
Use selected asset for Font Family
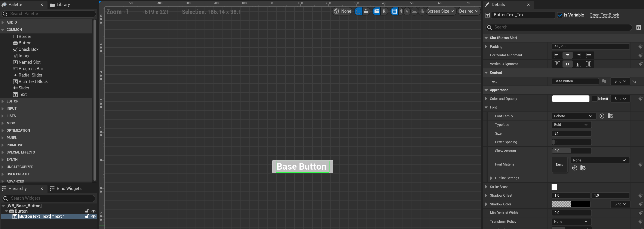pos(602,116)
